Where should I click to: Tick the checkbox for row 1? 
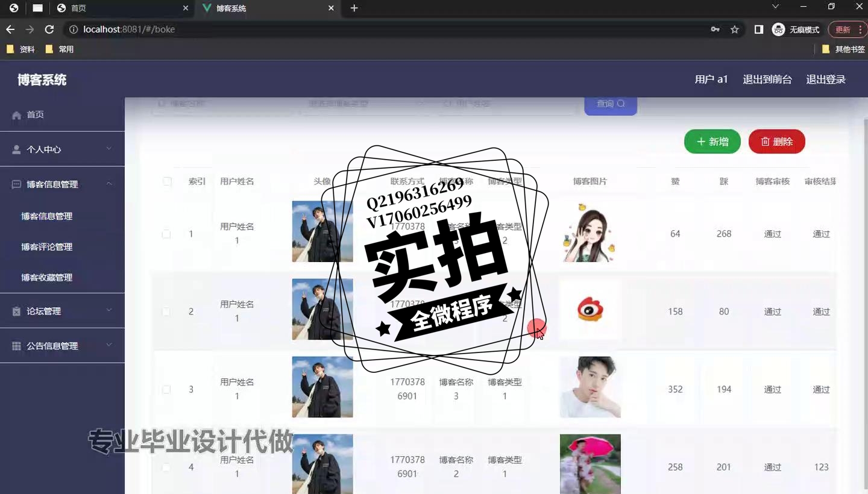pos(166,234)
